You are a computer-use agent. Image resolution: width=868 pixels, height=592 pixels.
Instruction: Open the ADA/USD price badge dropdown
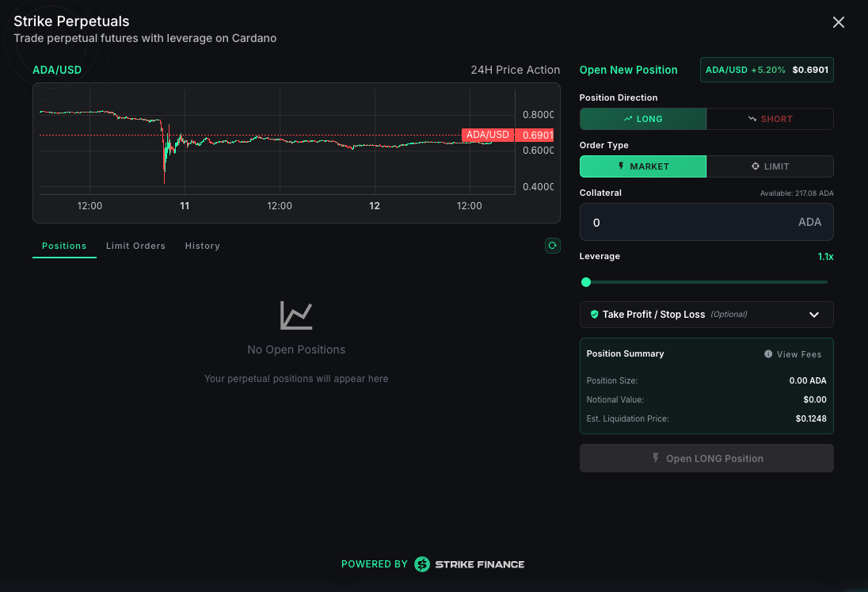767,70
